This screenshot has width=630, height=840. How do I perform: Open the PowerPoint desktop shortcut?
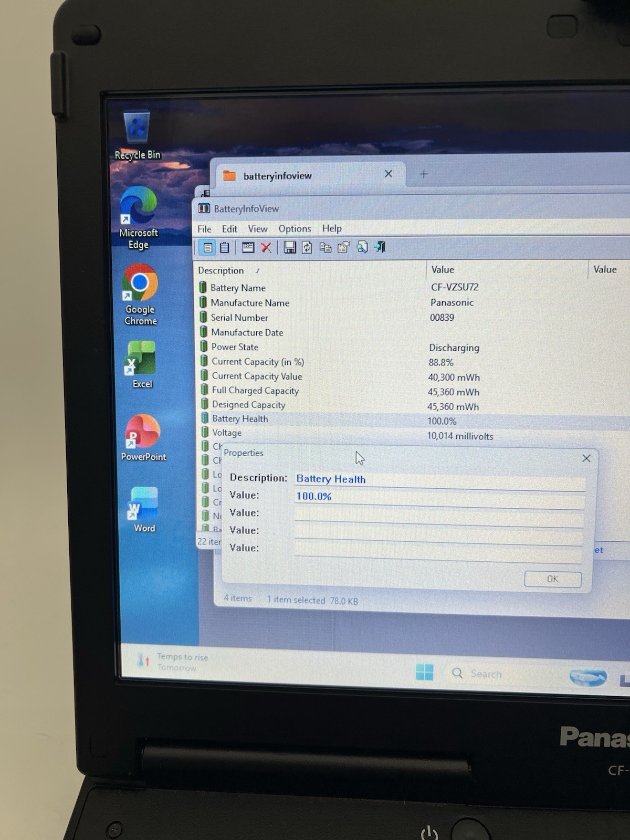click(x=143, y=438)
